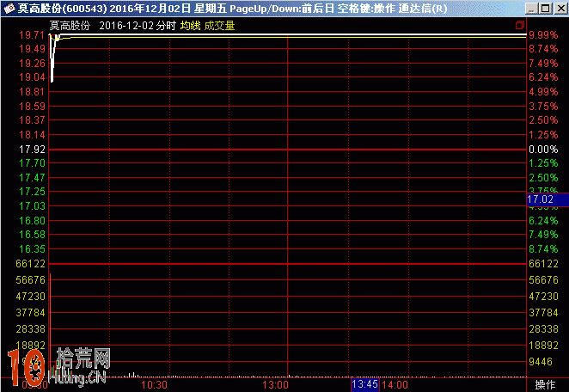Minimize the stock chart window

[533, 9]
